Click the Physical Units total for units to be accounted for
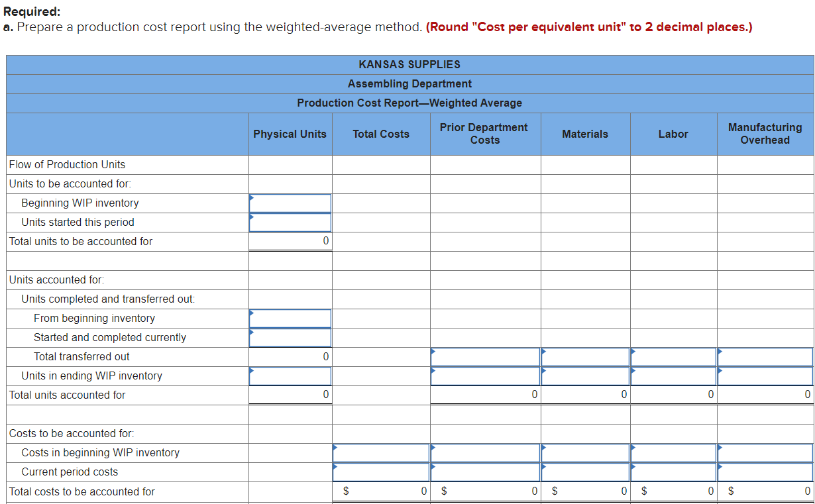 click(290, 241)
